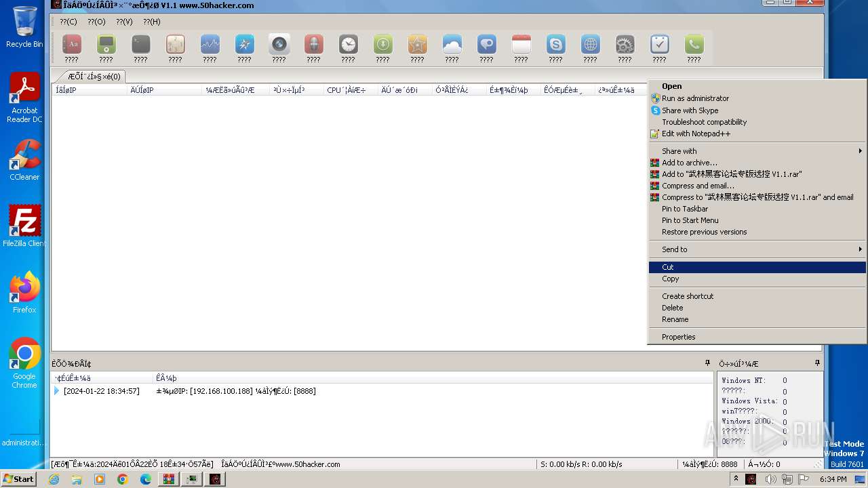
Task: Expand the Send to submenu
Action: click(757, 249)
